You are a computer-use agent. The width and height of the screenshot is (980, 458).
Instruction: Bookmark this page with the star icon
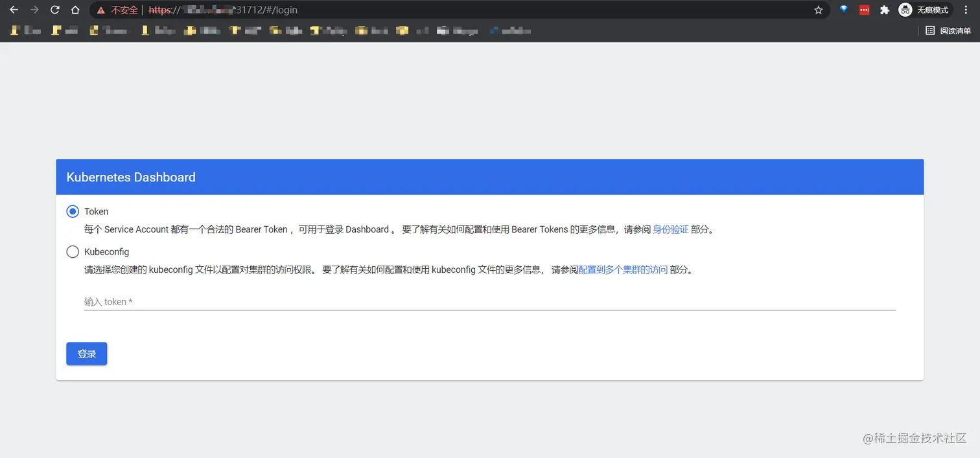coord(819,10)
